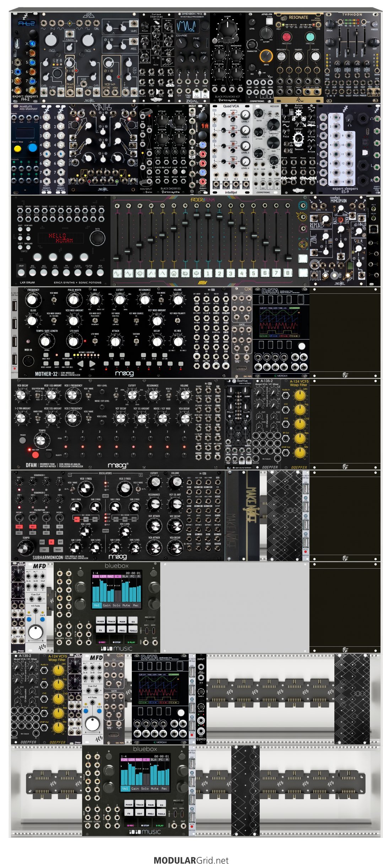Click the HELLO HUMAN display on LXR Drum
The width and height of the screenshot is (383, 868).
tap(61, 238)
